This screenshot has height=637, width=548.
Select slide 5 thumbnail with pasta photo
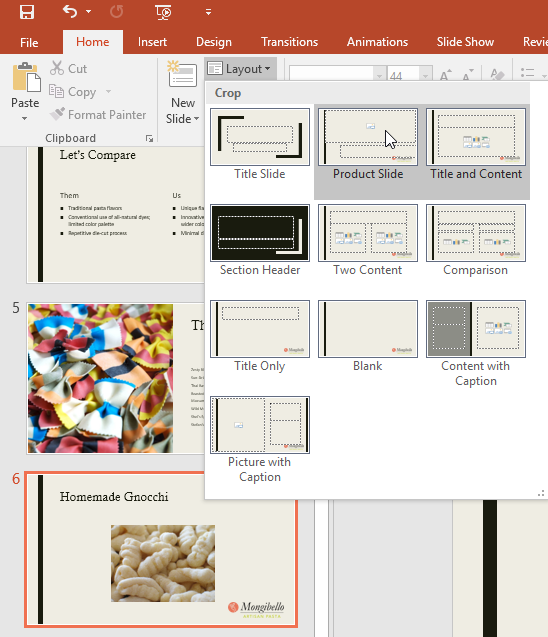(x=115, y=378)
